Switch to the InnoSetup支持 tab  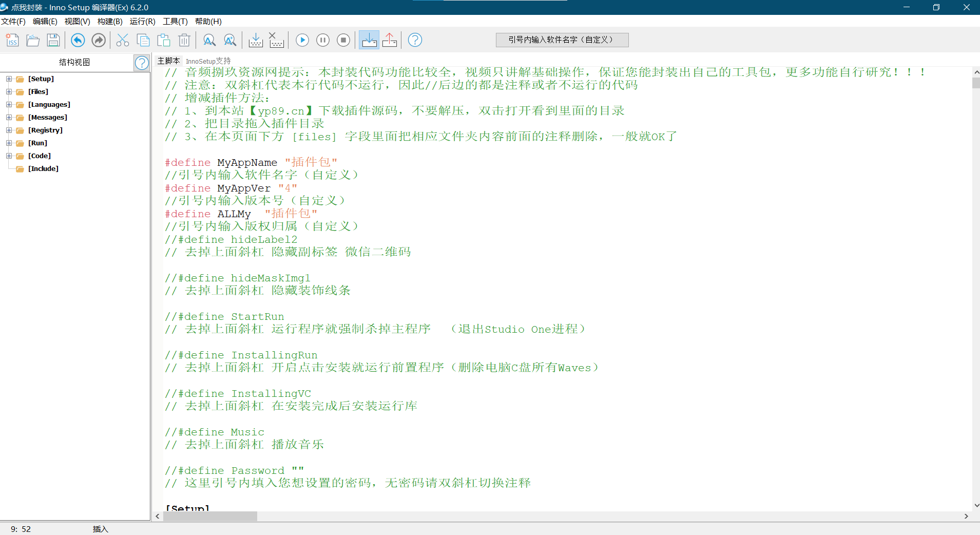[x=208, y=61]
